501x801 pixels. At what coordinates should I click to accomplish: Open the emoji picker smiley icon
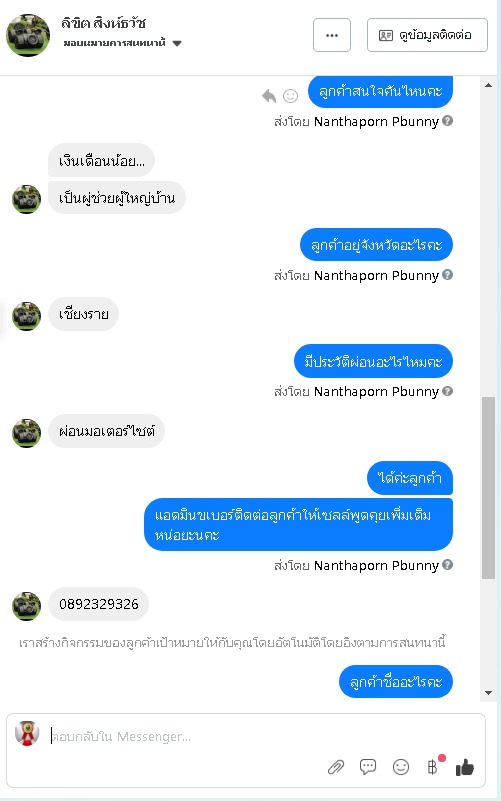click(401, 767)
